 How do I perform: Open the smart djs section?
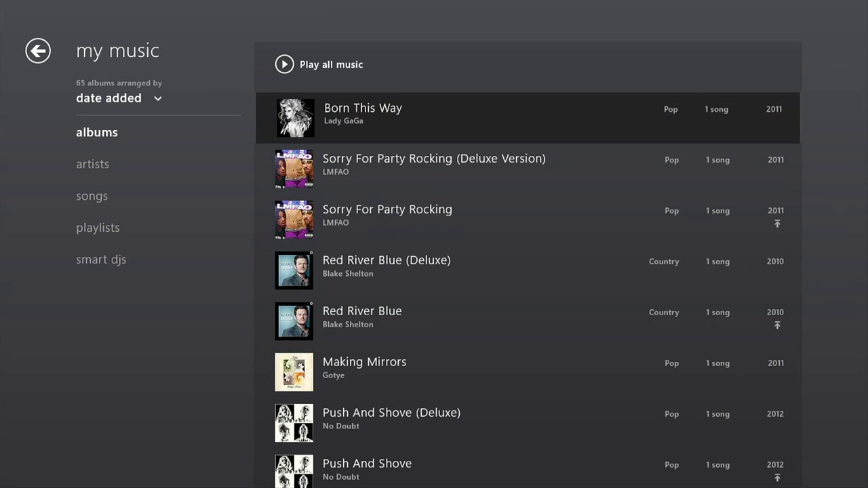101,260
